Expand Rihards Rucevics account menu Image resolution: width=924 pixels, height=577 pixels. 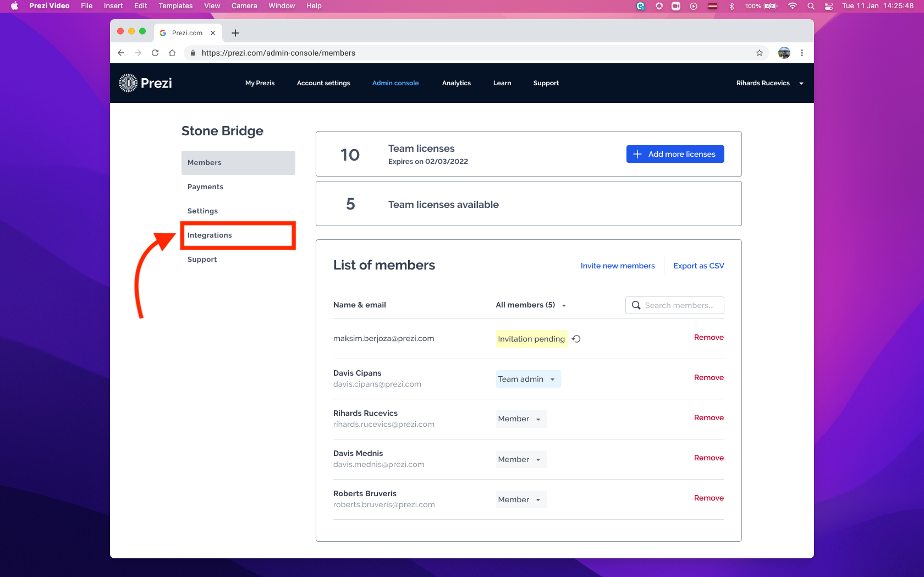pyautogui.click(x=769, y=83)
